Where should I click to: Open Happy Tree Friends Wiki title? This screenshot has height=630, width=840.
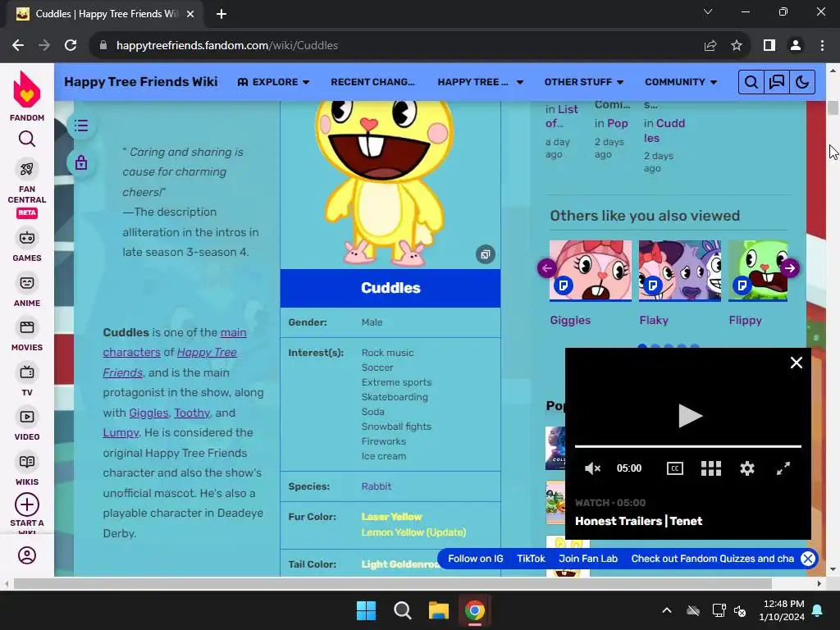click(141, 82)
